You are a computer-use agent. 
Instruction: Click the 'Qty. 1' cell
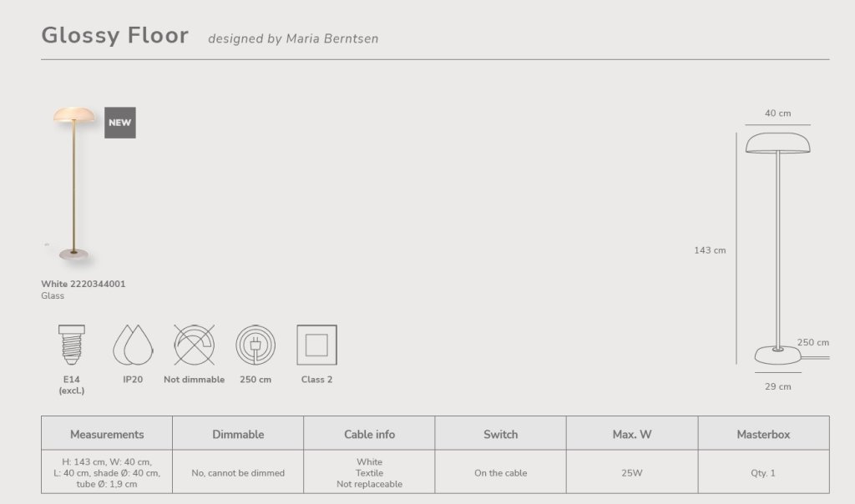[x=763, y=472]
